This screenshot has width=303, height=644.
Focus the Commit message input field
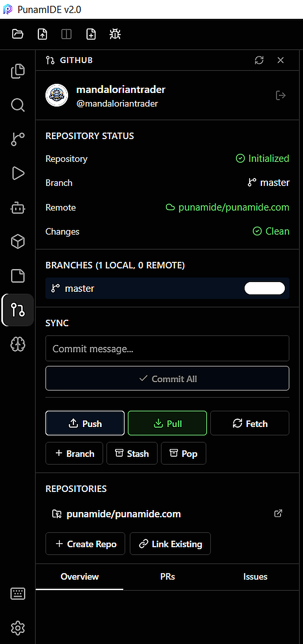pyautogui.click(x=167, y=349)
